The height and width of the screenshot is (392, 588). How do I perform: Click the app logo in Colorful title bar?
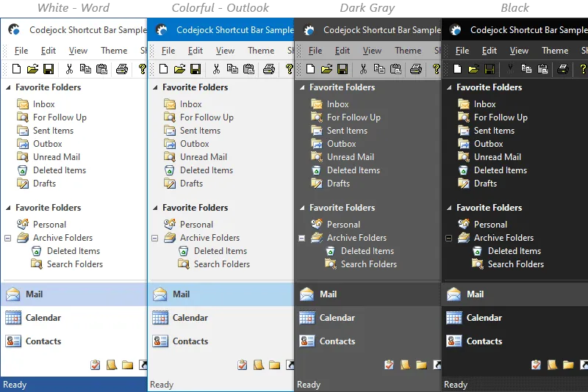point(162,29)
